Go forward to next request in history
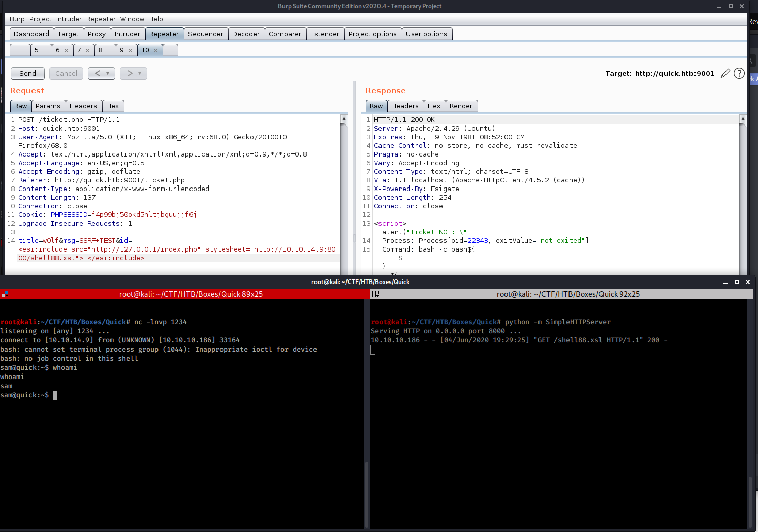 click(130, 73)
